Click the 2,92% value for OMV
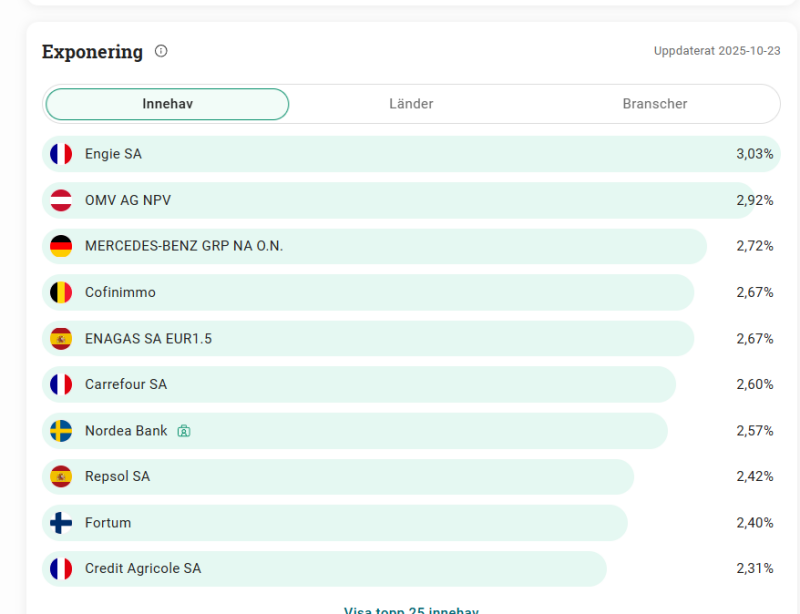The width and height of the screenshot is (800, 614). [755, 200]
